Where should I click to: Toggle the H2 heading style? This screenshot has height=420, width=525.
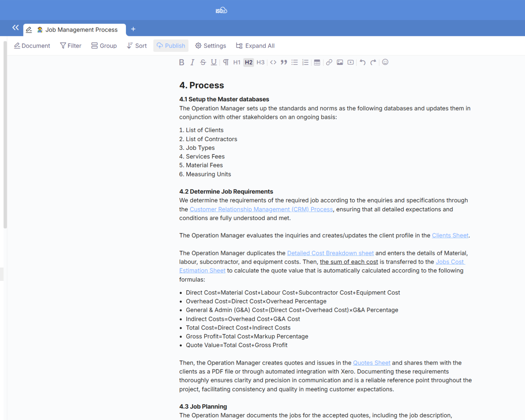coord(248,62)
